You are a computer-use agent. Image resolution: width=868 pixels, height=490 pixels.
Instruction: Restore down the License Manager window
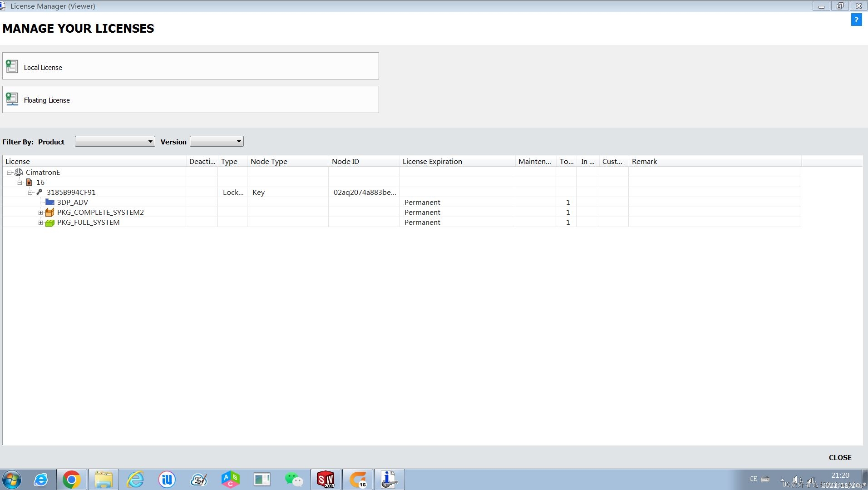(840, 6)
